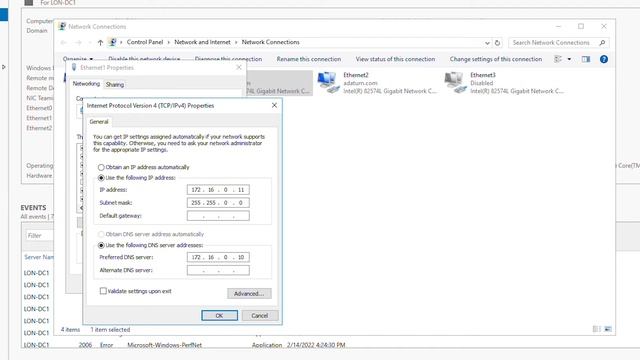The height and width of the screenshot is (360, 640).
Task: Go up one level in Explorer
Action: click(100, 42)
